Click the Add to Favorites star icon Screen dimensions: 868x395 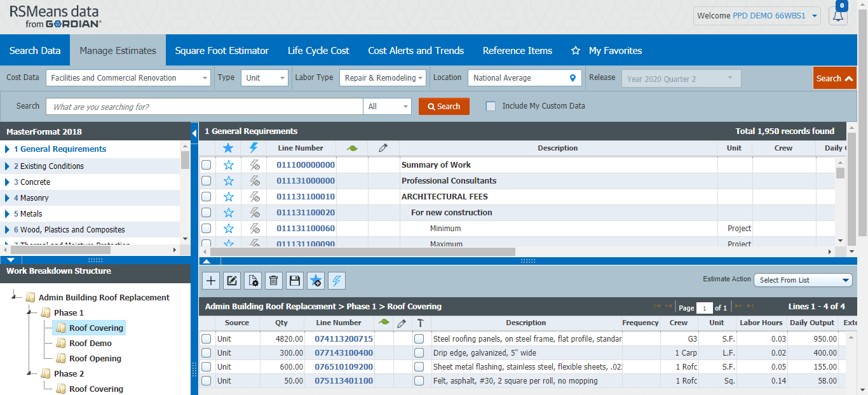[x=315, y=280]
